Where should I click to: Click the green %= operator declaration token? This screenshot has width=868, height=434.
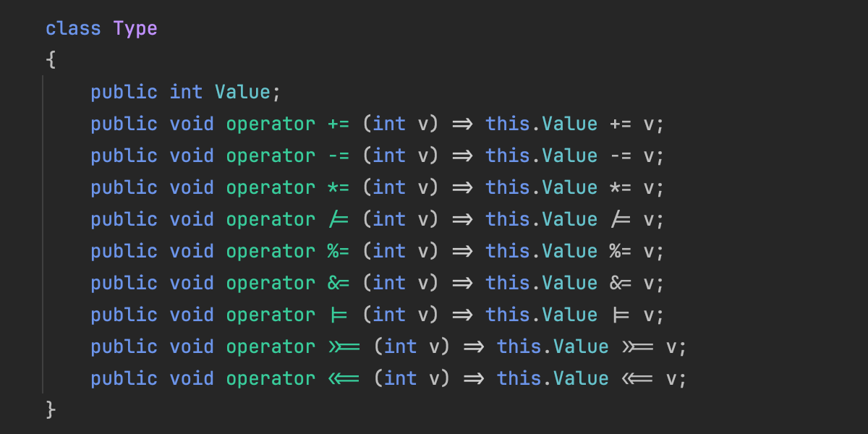tap(339, 252)
